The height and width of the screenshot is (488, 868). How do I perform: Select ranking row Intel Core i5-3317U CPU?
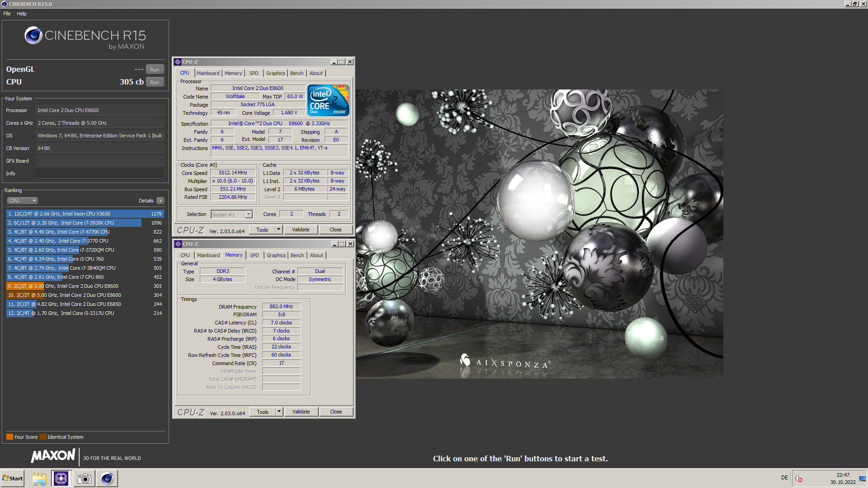tap(85, 313)
